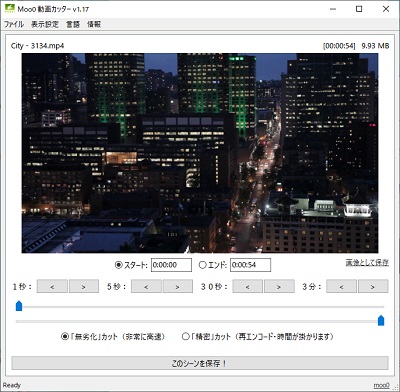Open the 情報 menu

94,24
